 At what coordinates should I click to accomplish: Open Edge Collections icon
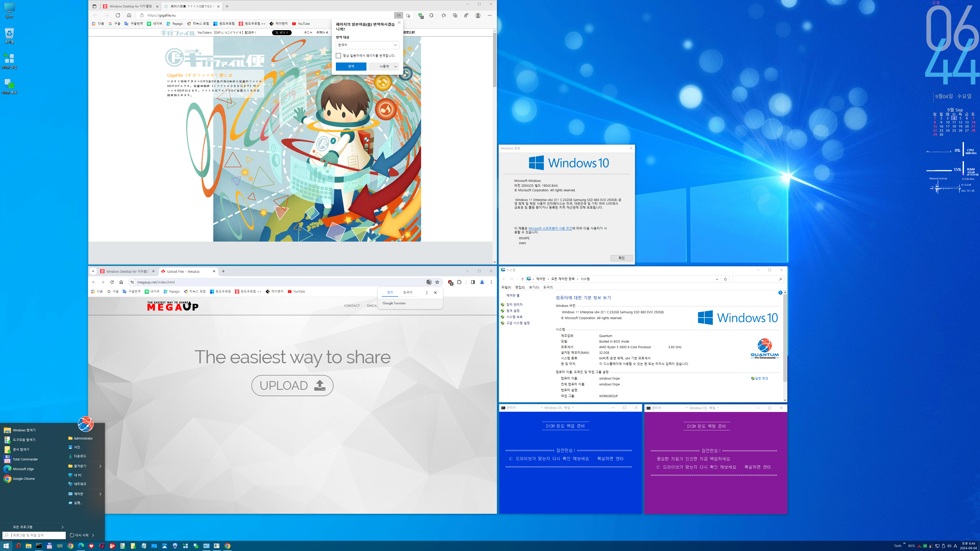[455, 15]
